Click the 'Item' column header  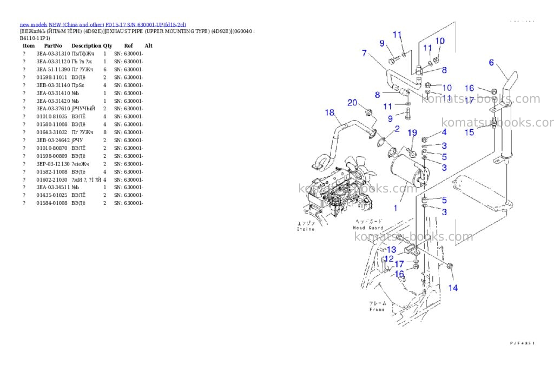coord(29,45)
